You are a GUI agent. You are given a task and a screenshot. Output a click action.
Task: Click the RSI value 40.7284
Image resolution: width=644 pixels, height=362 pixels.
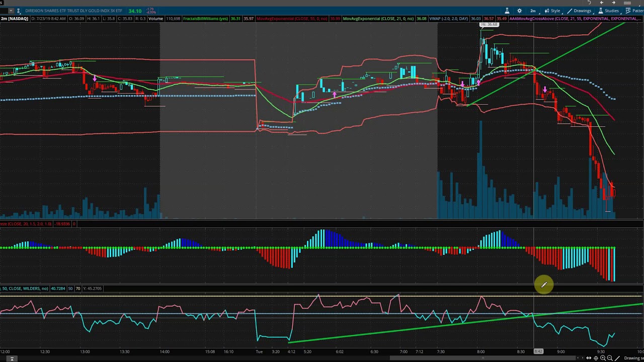pyautogui.click(x=58, y=289)
